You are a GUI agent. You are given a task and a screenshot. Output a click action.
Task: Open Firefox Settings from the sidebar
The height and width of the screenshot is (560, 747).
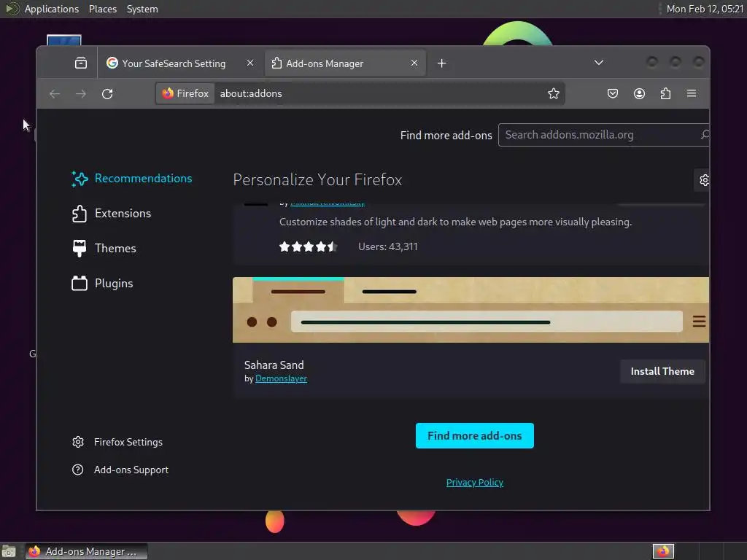(117, 442)
